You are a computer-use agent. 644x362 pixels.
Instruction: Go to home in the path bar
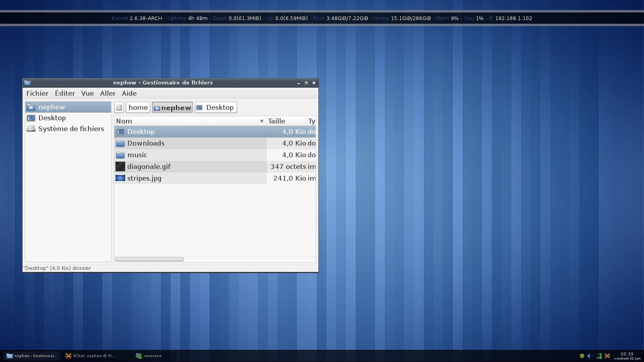click(x=138, y=107)
